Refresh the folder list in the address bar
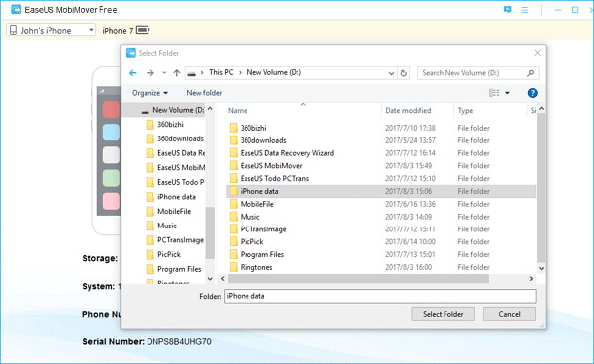Screen dimensions: 594x364 [404, 73]
